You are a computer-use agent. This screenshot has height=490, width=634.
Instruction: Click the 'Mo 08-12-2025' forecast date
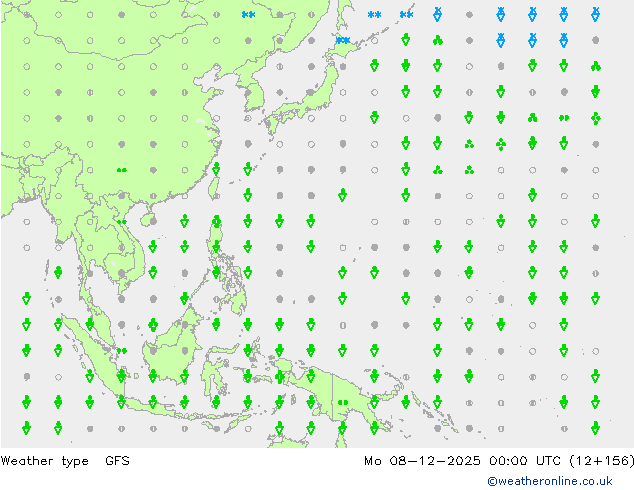click(422, 460)
